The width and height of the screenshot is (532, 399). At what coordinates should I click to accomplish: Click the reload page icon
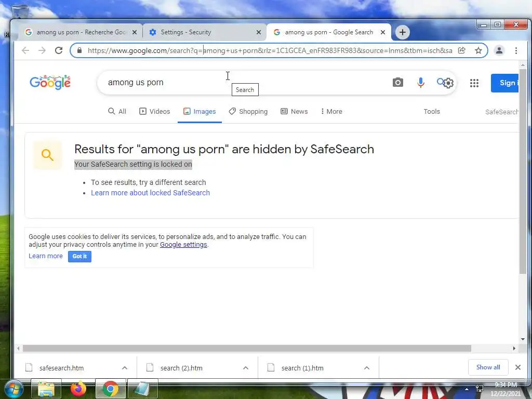59,50
